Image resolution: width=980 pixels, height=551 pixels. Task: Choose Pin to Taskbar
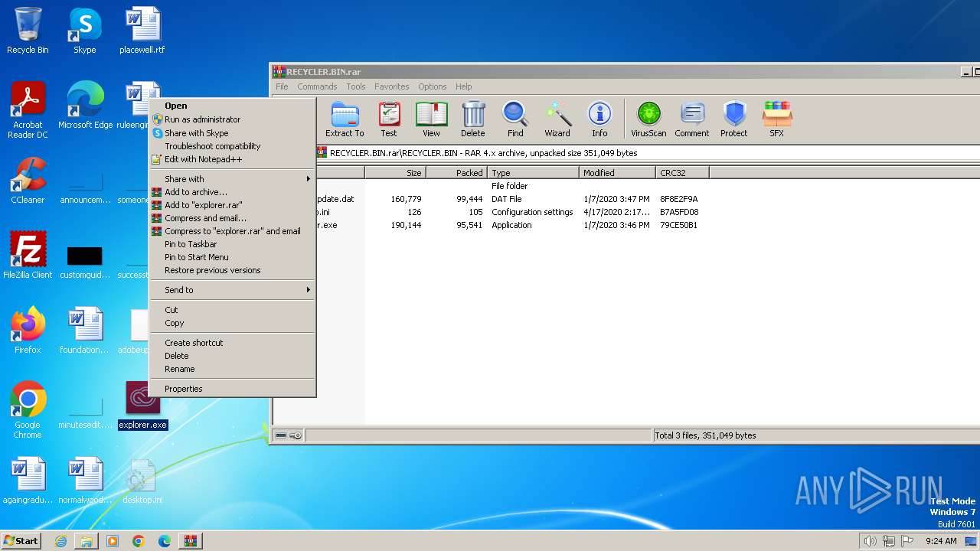[x=232, y=244]
